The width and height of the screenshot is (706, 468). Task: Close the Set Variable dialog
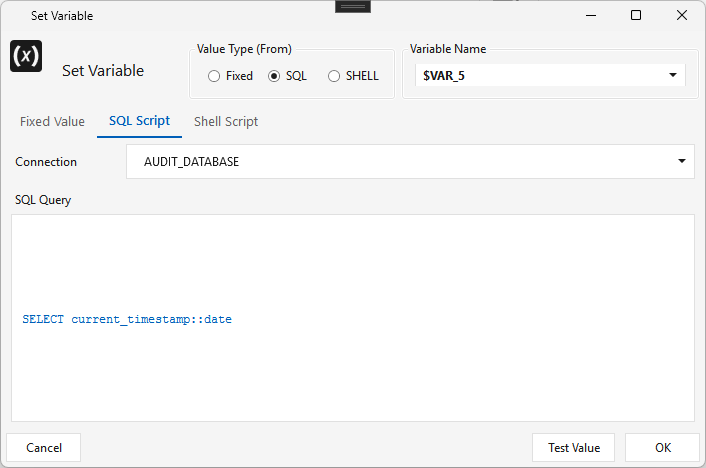click(682, 16)
